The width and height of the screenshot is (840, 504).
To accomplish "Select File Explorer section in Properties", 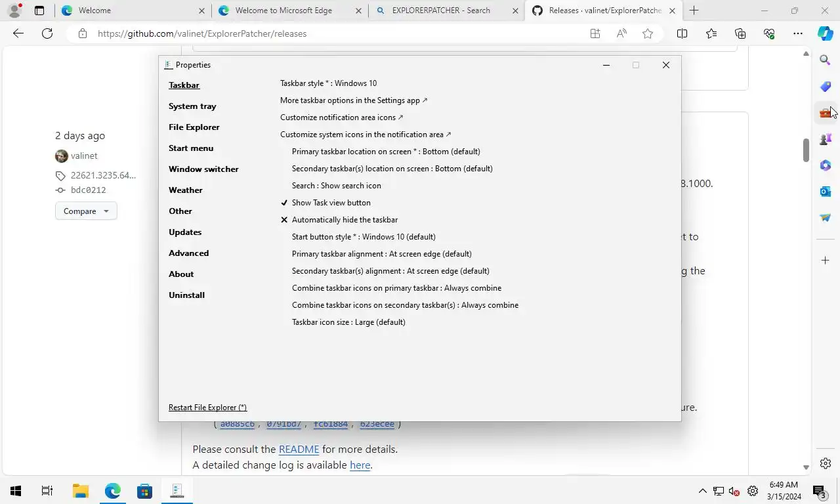I will click(194, 127).
